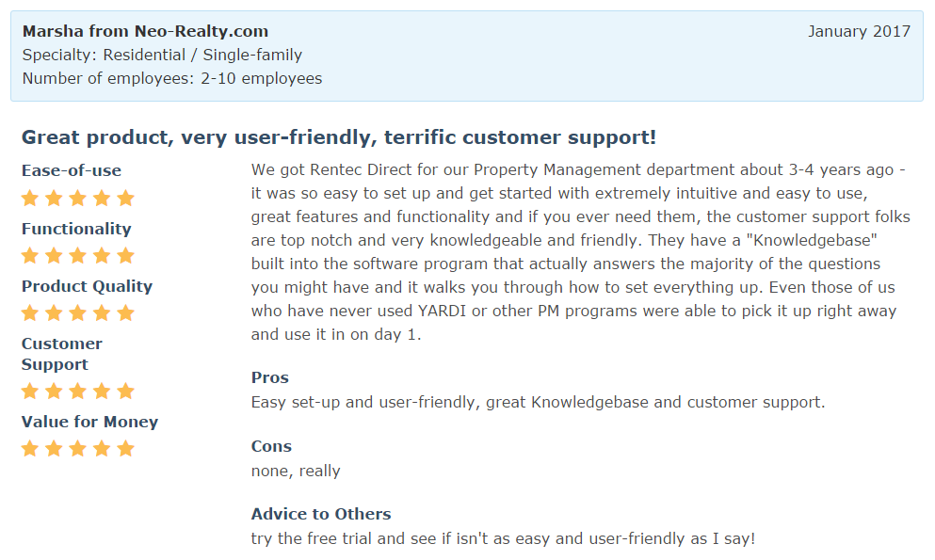Click the Specialty: Residential / Single-family line

click(x=162, y=55)
